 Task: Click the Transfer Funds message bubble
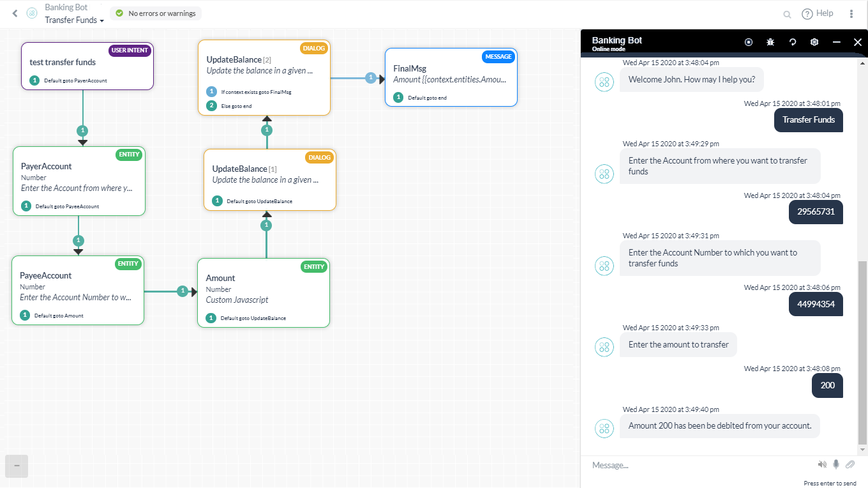click(x=808, y=120)
